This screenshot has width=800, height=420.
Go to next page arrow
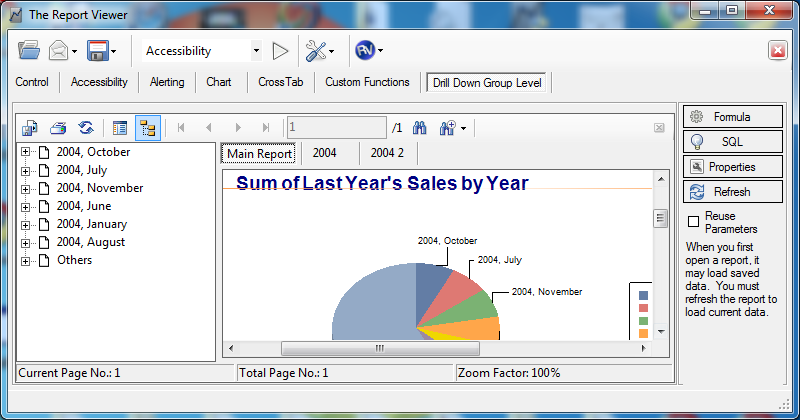click(238, 128)
